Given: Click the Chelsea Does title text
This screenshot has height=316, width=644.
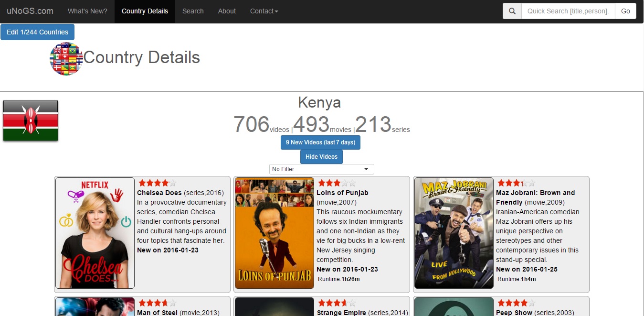Looking at the screenshot, I should coord(159,193).
